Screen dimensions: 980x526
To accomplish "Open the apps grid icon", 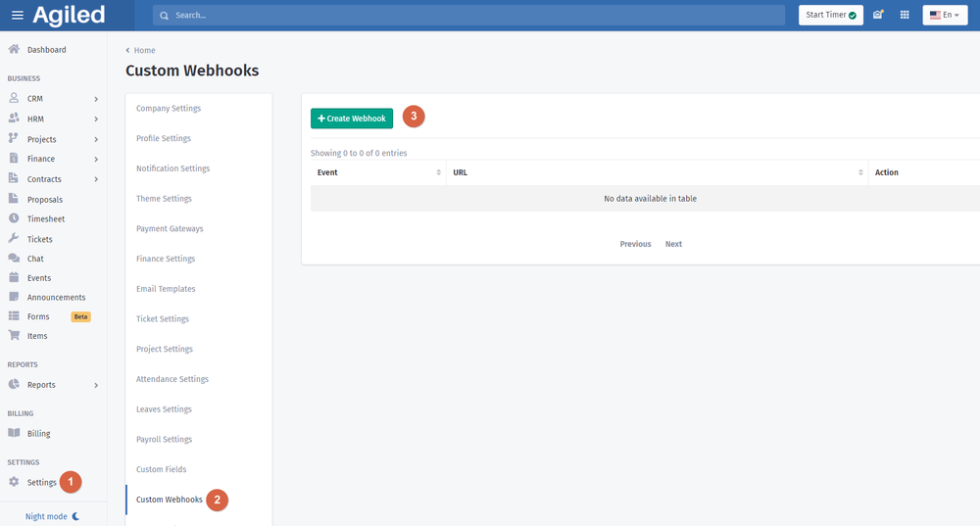I will 905,15.
